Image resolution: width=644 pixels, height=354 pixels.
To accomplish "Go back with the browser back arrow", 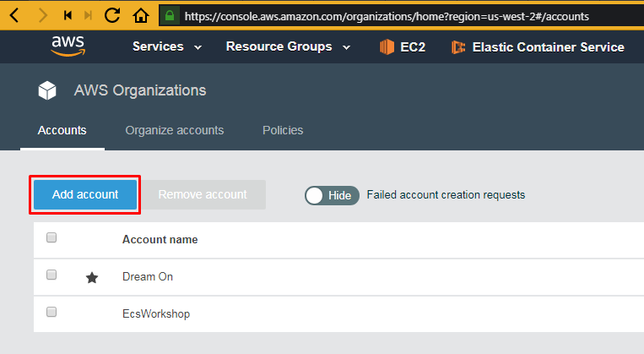I will [14, 15].
